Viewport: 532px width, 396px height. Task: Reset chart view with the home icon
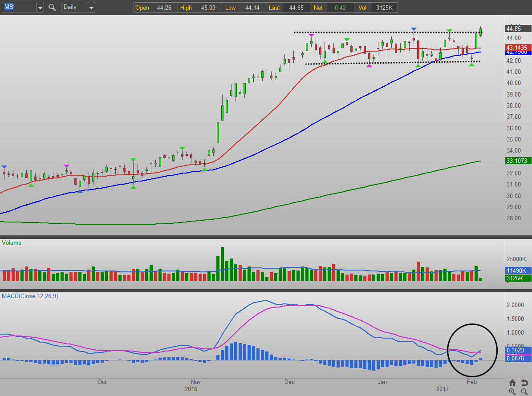pos(512,383)
